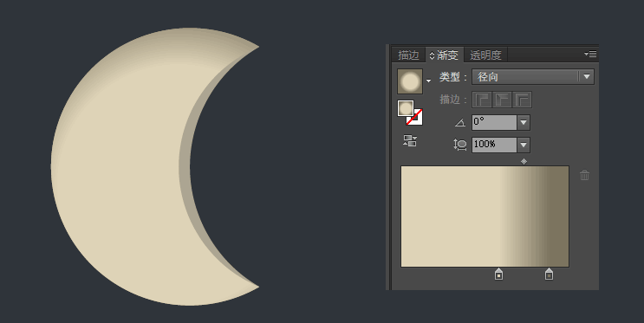Apply gradient across stroke icon
Viewport: 644px width, 323px height.
click(522, 100)
